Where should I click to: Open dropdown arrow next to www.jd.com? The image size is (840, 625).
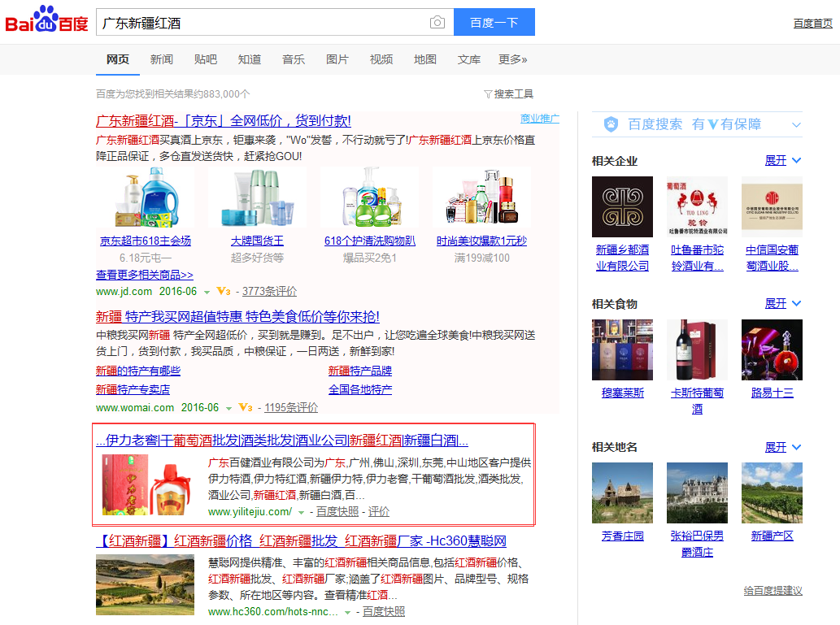207,293
